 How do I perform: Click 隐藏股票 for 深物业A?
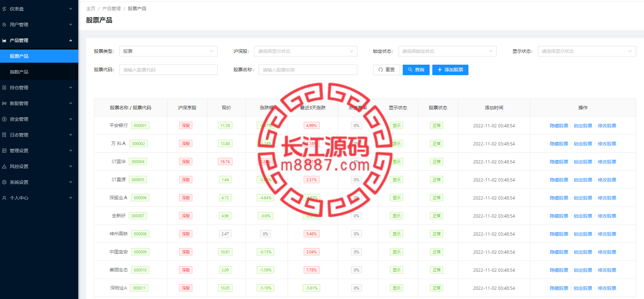coord(559,288)
